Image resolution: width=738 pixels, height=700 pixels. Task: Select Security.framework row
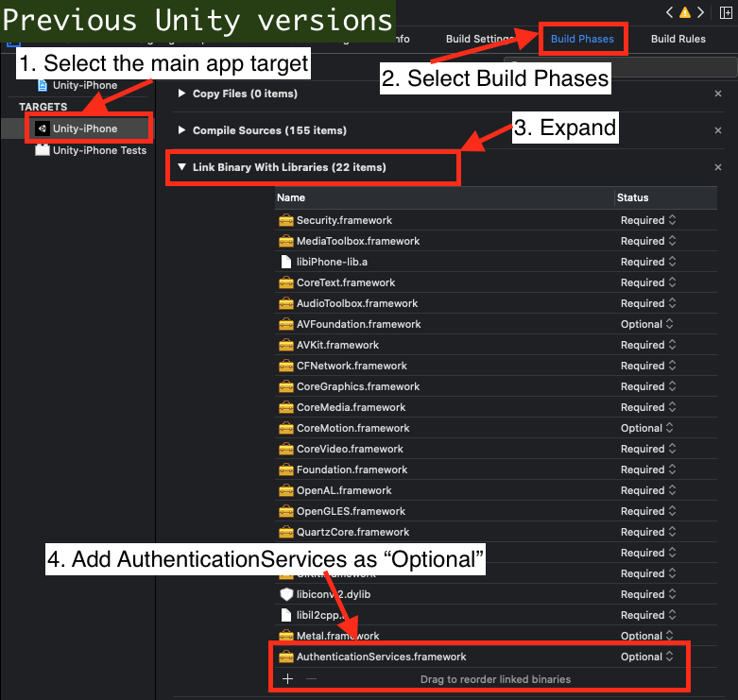point(496,220)
